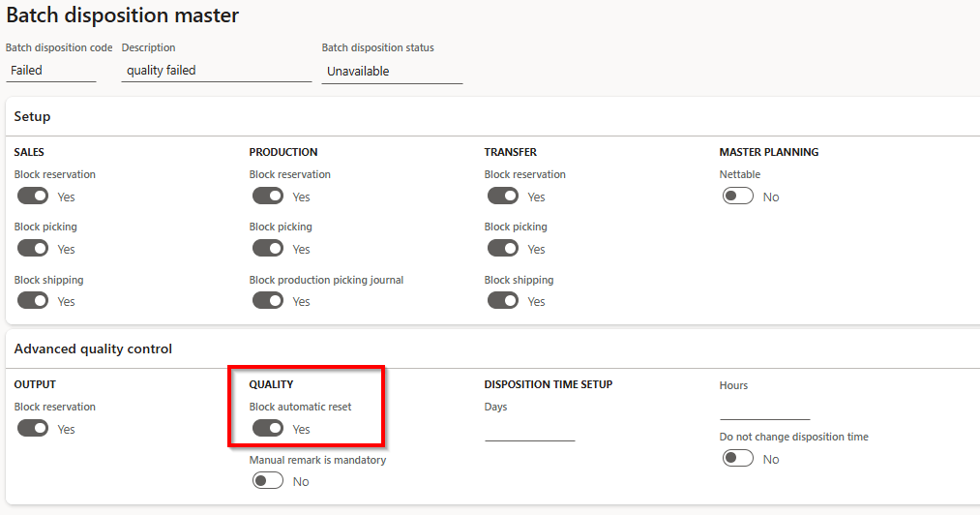Toggle Block production picking journal

(268, 301)
